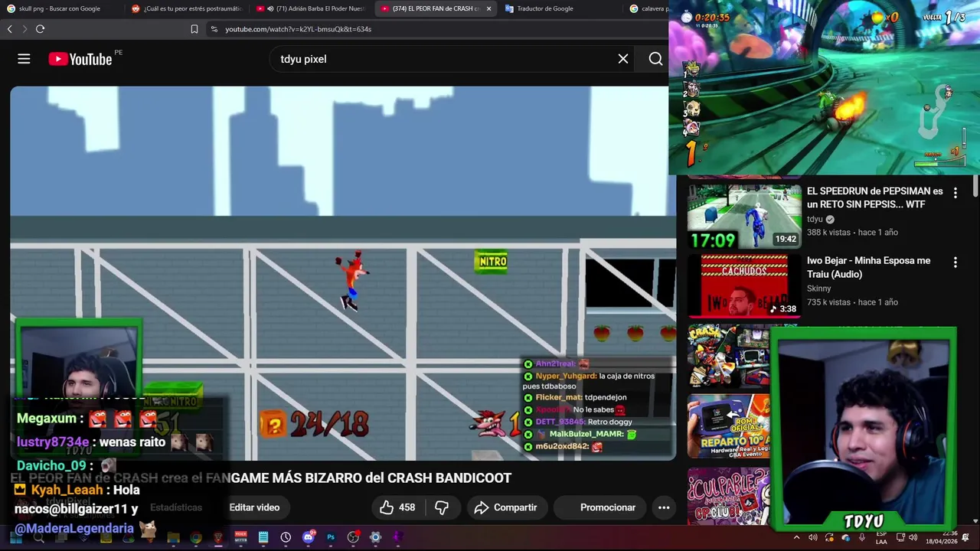This screenshot has height=551, width=980.
Task: Open Discord from the taskbar
Action: click(x=309, y=537)
